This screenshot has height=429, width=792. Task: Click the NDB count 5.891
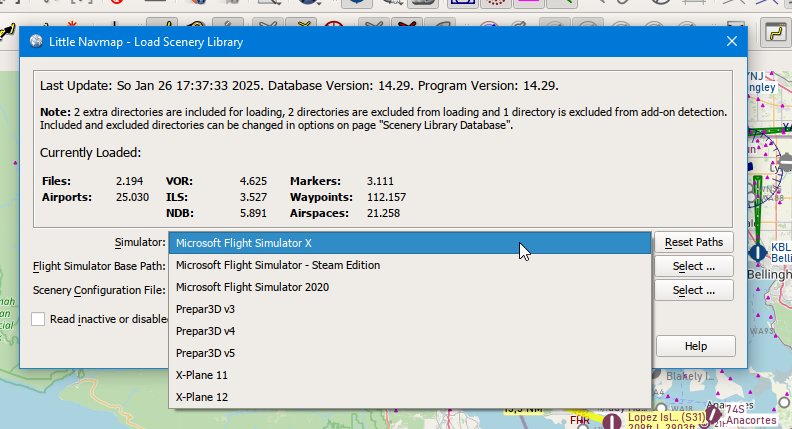tap(253, 213)
